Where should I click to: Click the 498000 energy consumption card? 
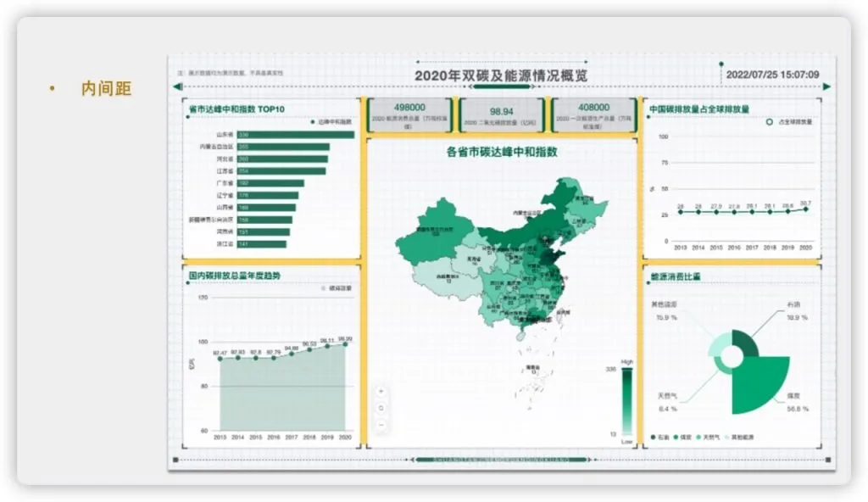tap(409, 114)
